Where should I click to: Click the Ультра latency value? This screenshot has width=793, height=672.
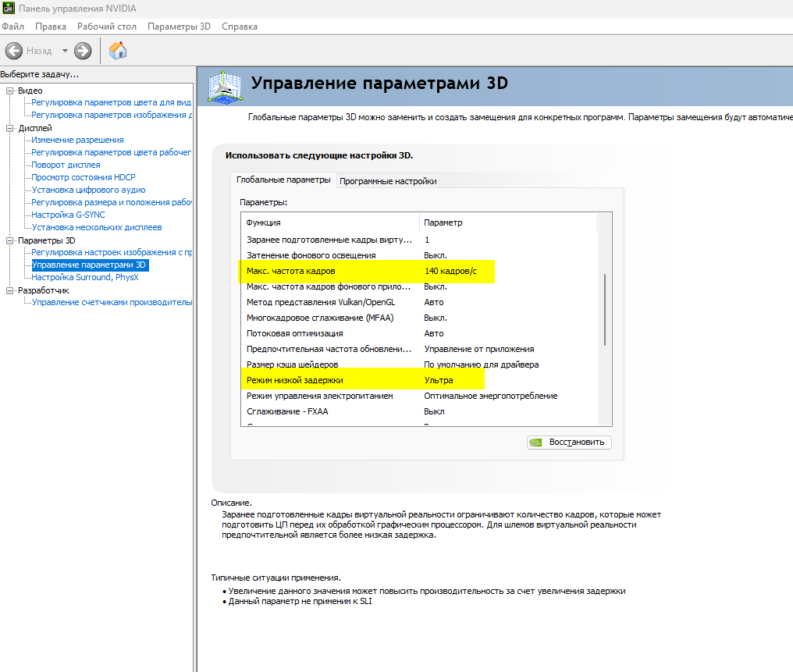pyautogui.click(x=439, y=380)
